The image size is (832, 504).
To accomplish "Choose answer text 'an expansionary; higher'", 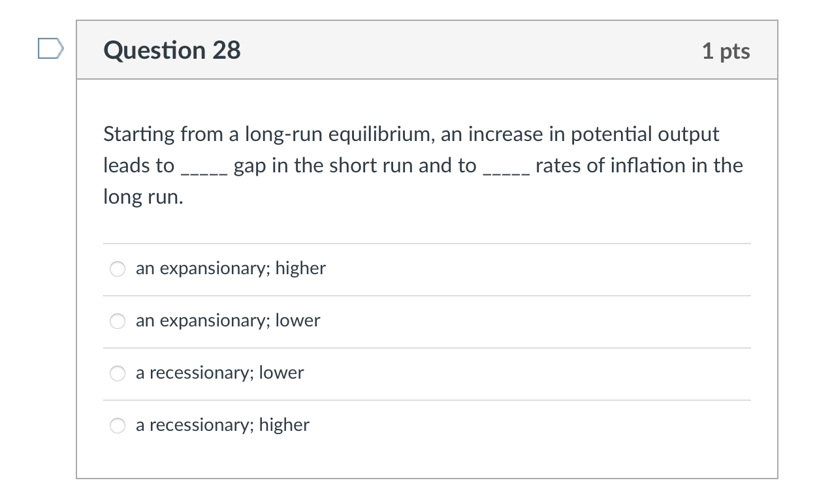I will point(230,268).
